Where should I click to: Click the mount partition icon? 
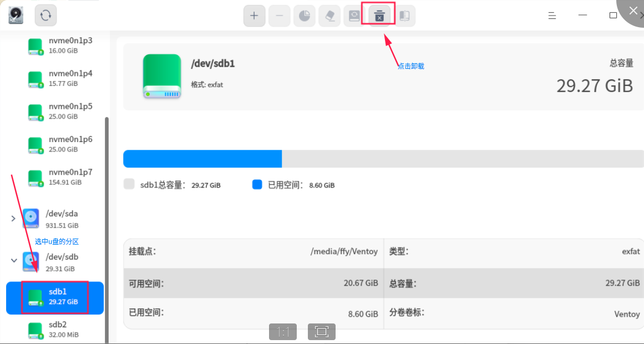point(354,16)
